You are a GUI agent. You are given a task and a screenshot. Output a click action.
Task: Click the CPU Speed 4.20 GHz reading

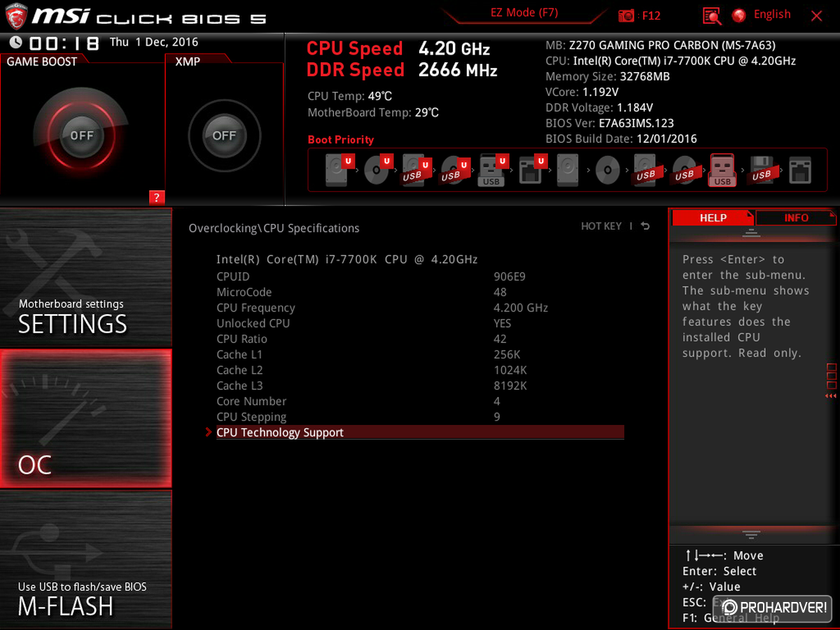pyautogui.click(x=398, y=49)
